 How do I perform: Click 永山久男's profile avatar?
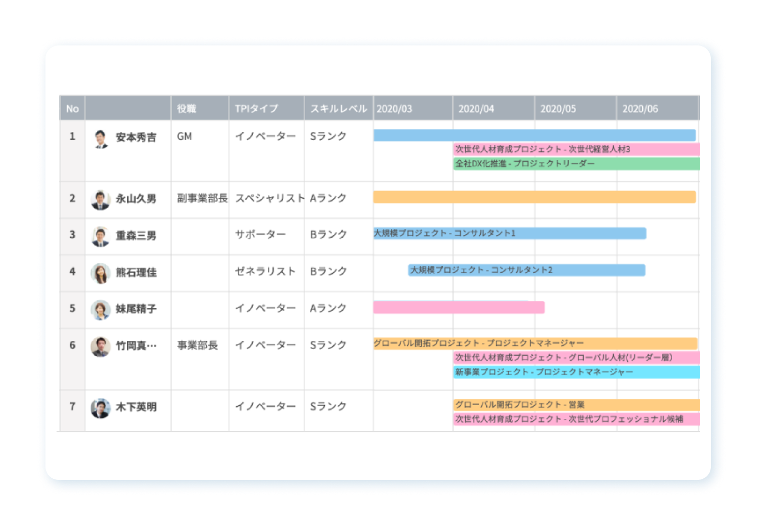tap(100, 199)
